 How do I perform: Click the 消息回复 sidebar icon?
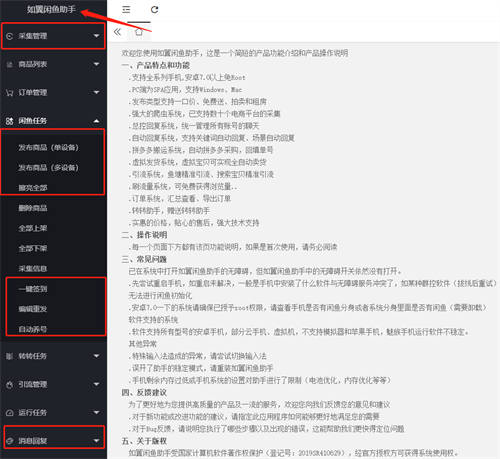pos(10,441)
